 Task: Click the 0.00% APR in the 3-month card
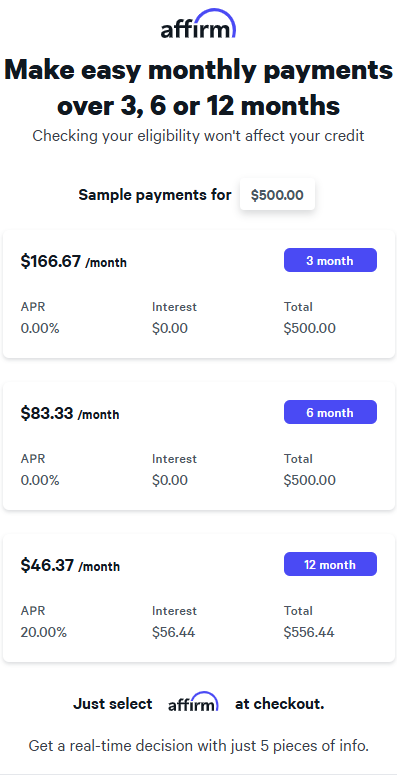40,328
